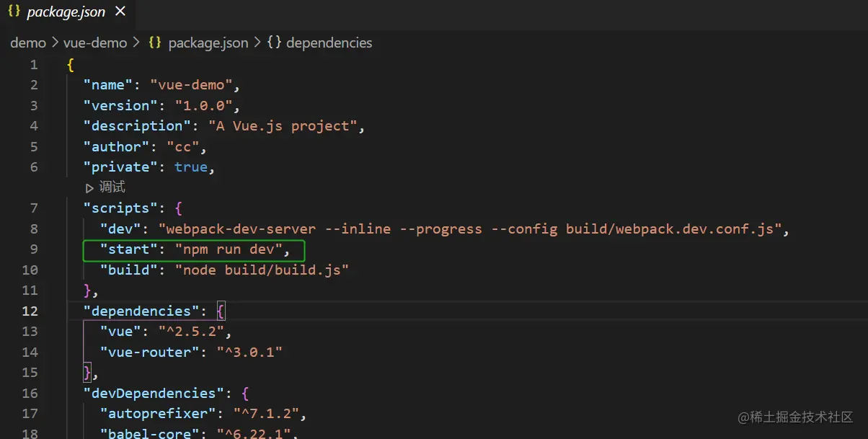
Task: Click the "vue-router" key
Action: point(150,352)
